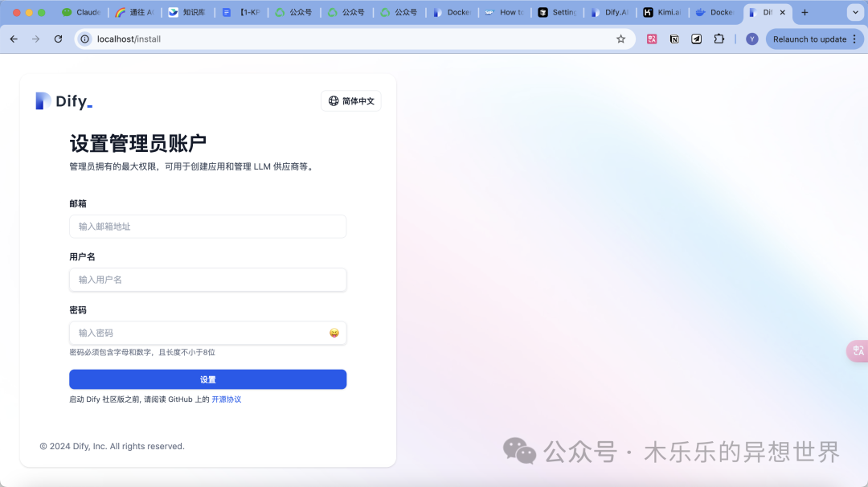Open the pink extension icon in toolbar

(652, 39)
